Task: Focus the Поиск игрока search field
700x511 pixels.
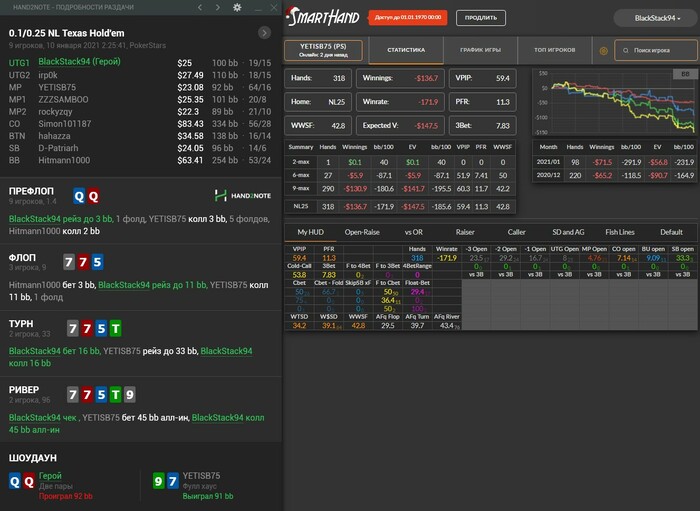Action: coord(656,50)
